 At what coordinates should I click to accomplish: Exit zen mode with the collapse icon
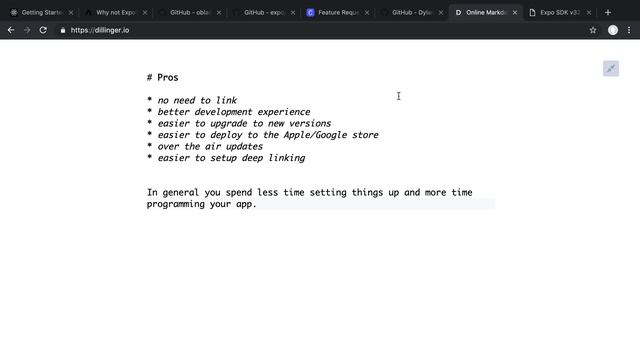[611, 69]
